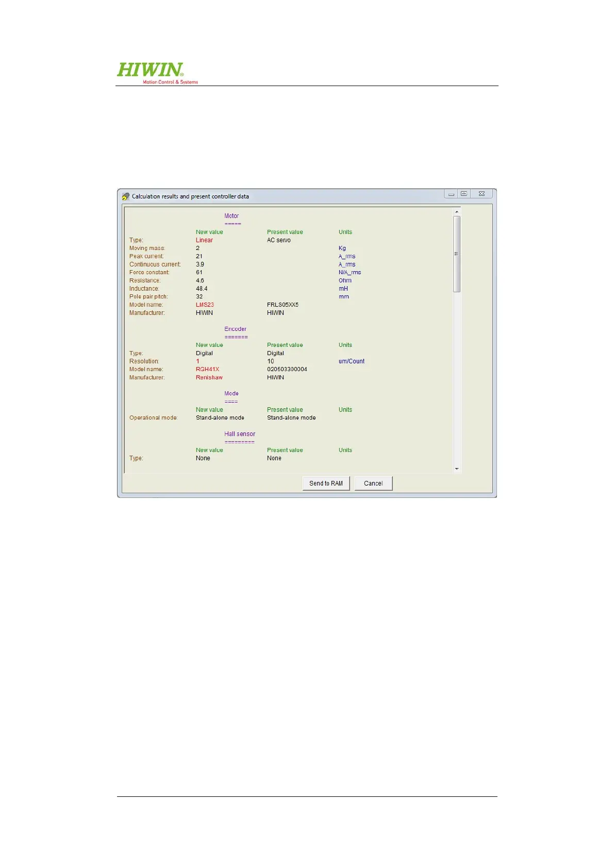Click the 'Resistance:' label
Image resolution: width=614 pixels, height=868 pixels.
point(145,280)
